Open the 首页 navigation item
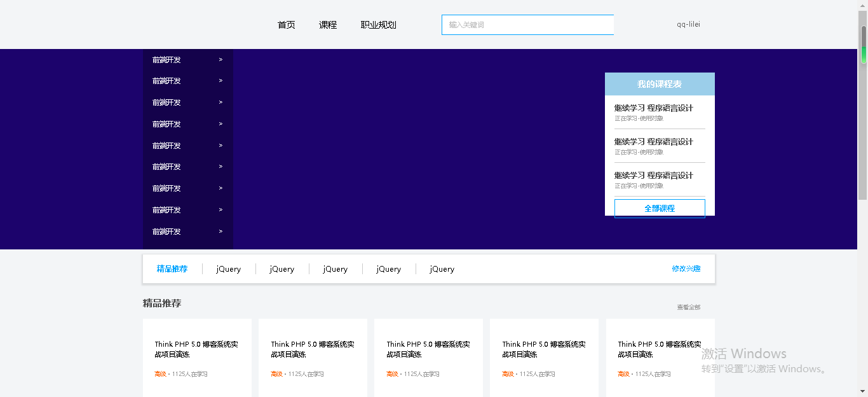Screen dimensions: 868x397 click(x=285, y=25)
